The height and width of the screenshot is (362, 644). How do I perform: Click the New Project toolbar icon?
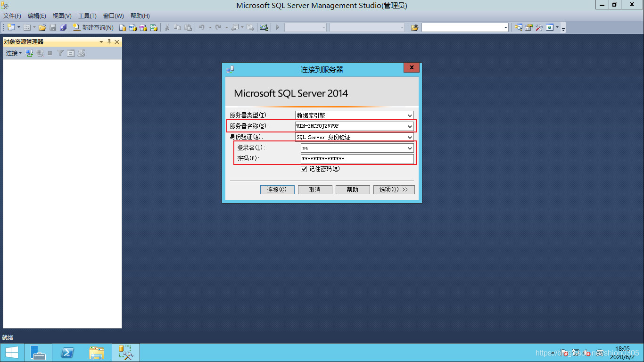[x=11, y=27]
